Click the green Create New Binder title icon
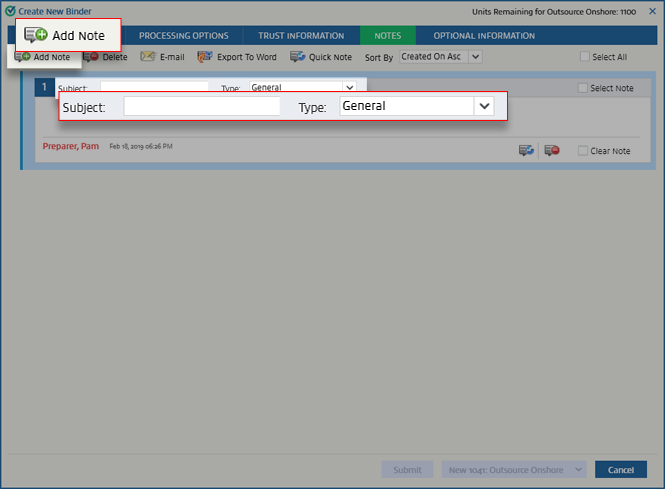 click(10, 10)
